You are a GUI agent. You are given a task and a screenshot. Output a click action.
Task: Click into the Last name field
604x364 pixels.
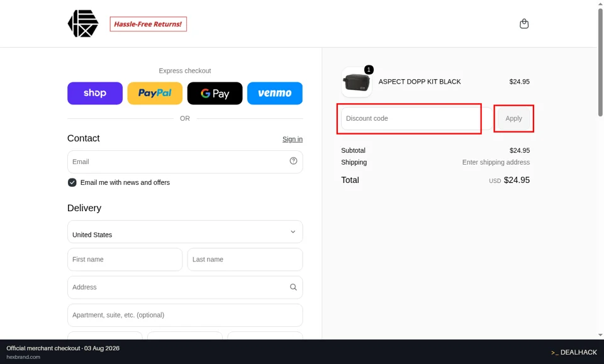click(245, 260)
